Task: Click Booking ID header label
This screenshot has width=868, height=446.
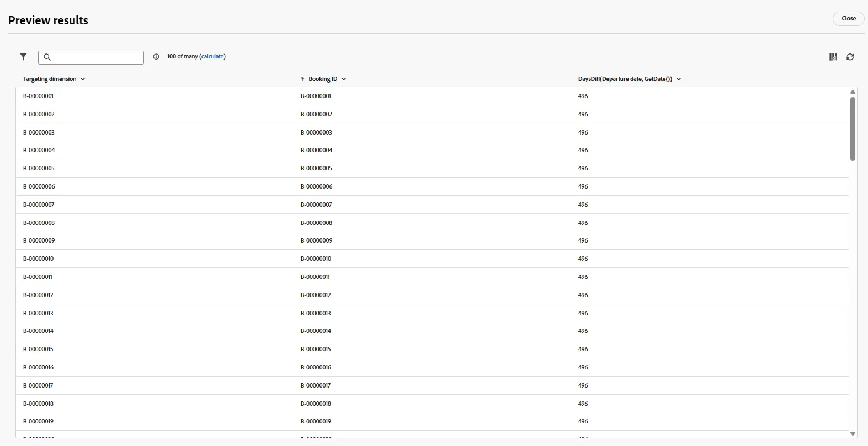Action: point(323,79)
